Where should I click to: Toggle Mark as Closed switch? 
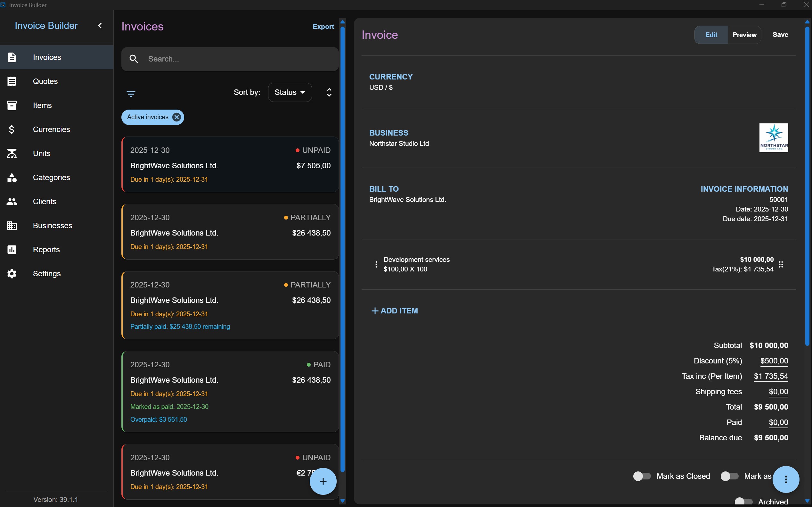click(642, 476)
